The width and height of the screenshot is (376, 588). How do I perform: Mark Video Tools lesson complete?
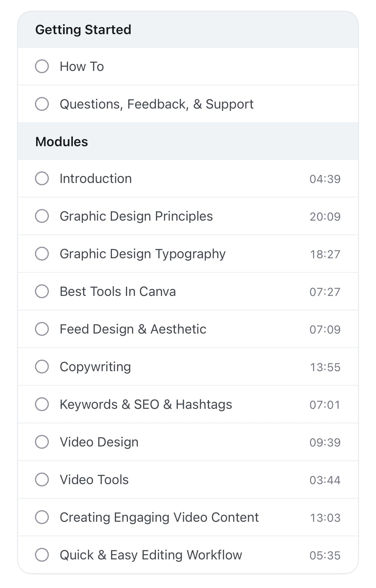(x=42, y=479)
